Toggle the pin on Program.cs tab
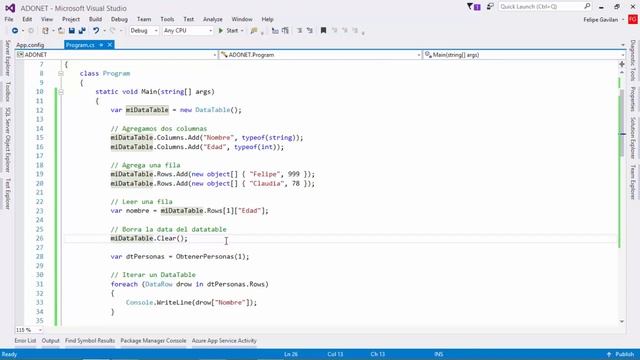Image resolution: width=640 pixels, height=360 pixels. pyautogui.click(x=101, y=45)
